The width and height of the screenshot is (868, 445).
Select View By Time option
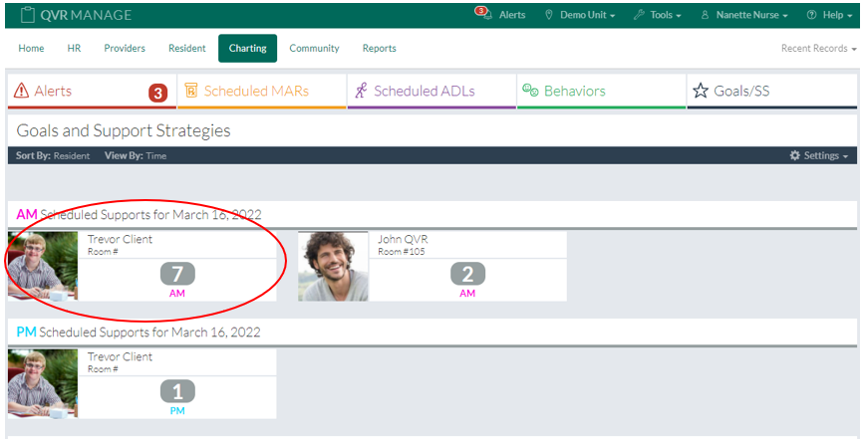(x=155, y=156)
